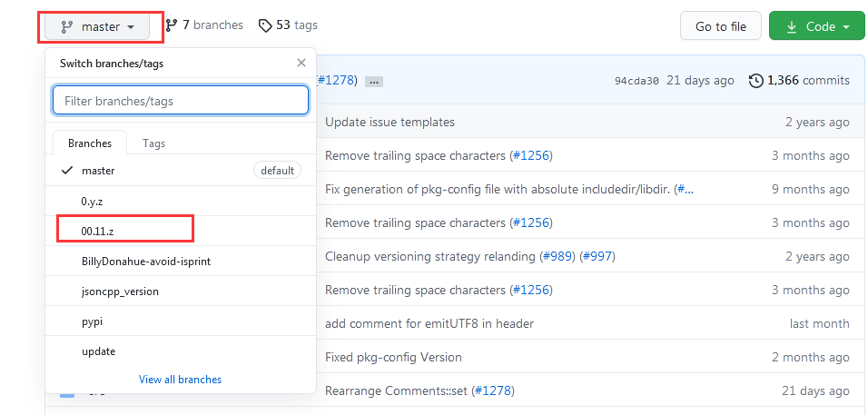This screenshot has width=868, height=415.
Task: Select the 00.11.z branch
Action: [97, 231]
